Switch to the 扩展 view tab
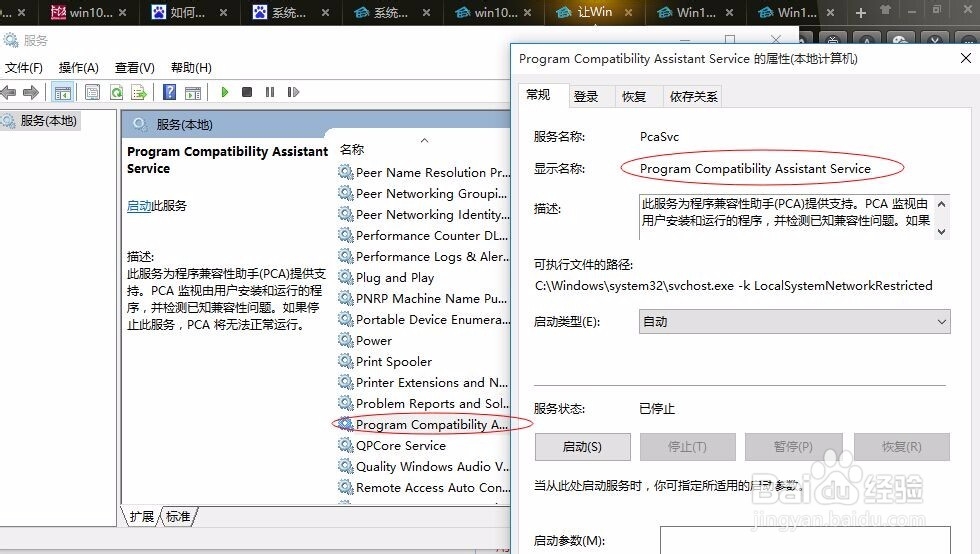Image resolution: width=980 pixels, height=554 pixels. (142, 516)
